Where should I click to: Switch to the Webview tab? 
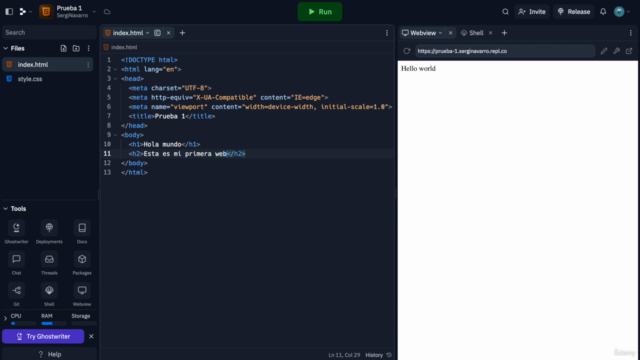point(422,33)
